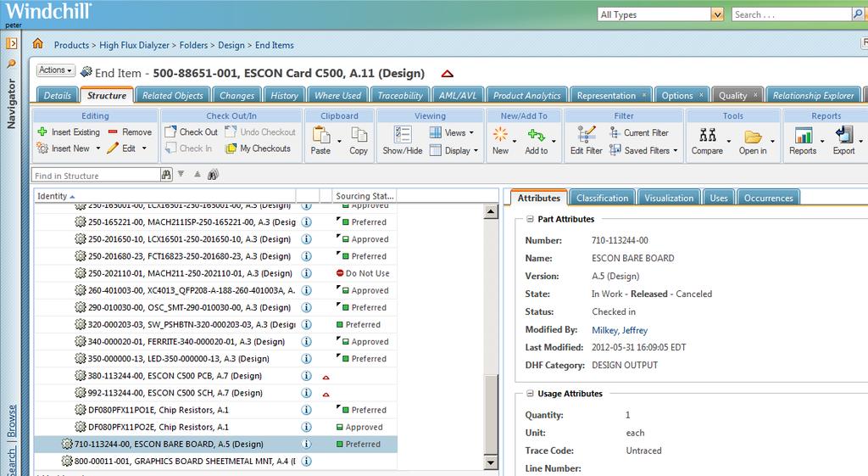This screenshot has height=476, width=868.
Task: Click binoculars find icon beside Find in Structure
Action: point(166,175)
